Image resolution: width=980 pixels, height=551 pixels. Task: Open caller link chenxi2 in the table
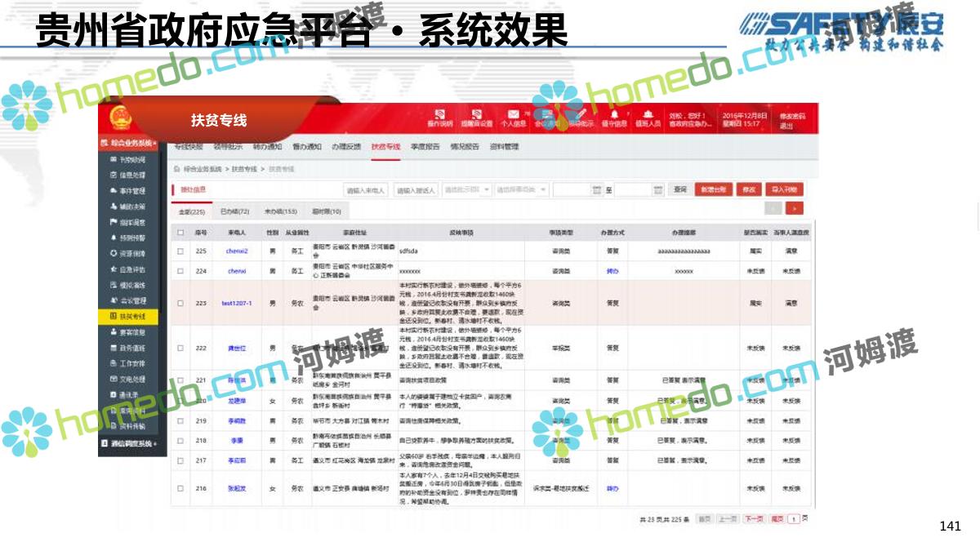tap(237, 251)
